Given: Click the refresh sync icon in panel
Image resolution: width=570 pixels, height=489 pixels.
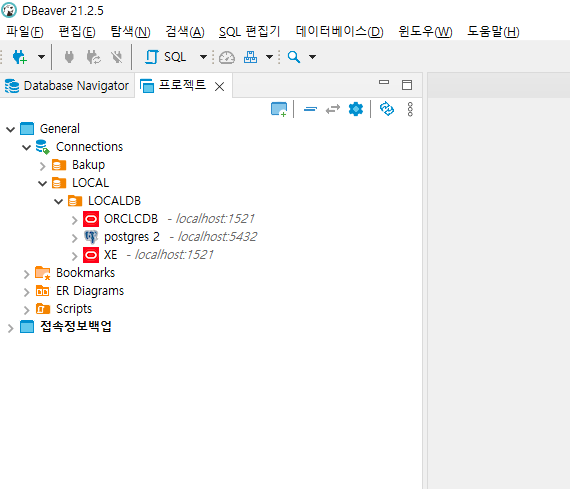Looking at the screenshot, I should pos(387,109).
